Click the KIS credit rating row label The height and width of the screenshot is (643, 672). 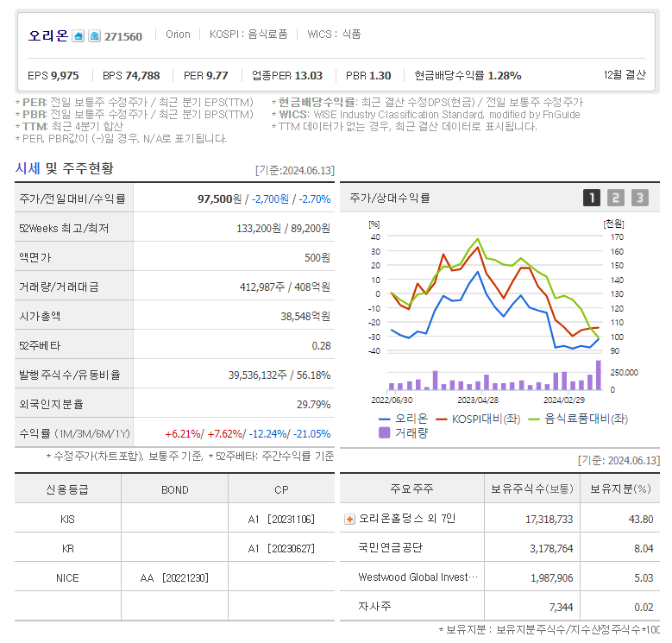(67, 519)
